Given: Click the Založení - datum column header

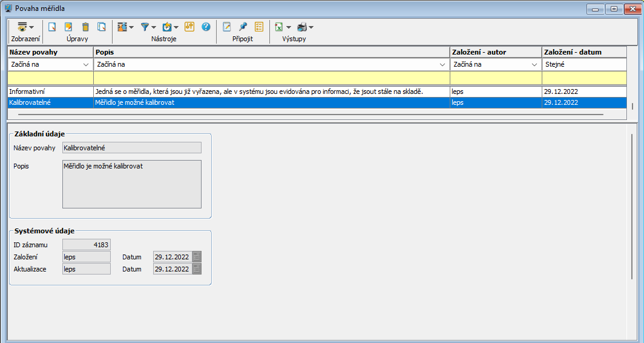Looking at the screenshot, I should (x=583, y=52).
